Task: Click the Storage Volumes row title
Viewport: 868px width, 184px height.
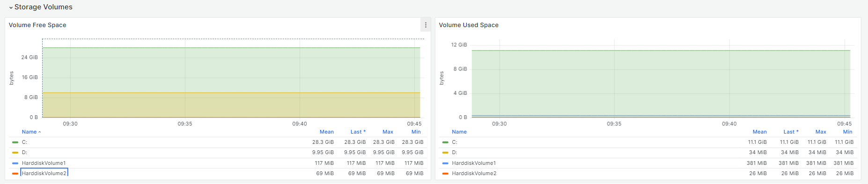Action: click(43, 7)
